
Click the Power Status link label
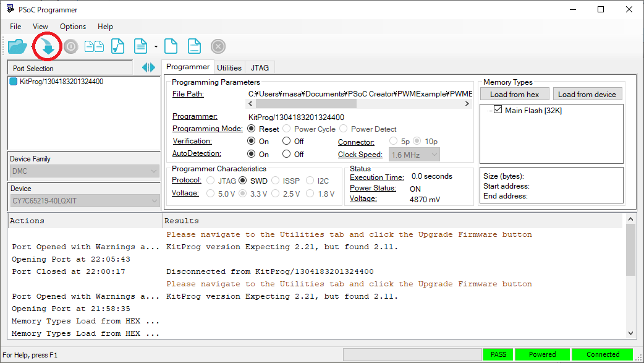[x=373, y=188]
